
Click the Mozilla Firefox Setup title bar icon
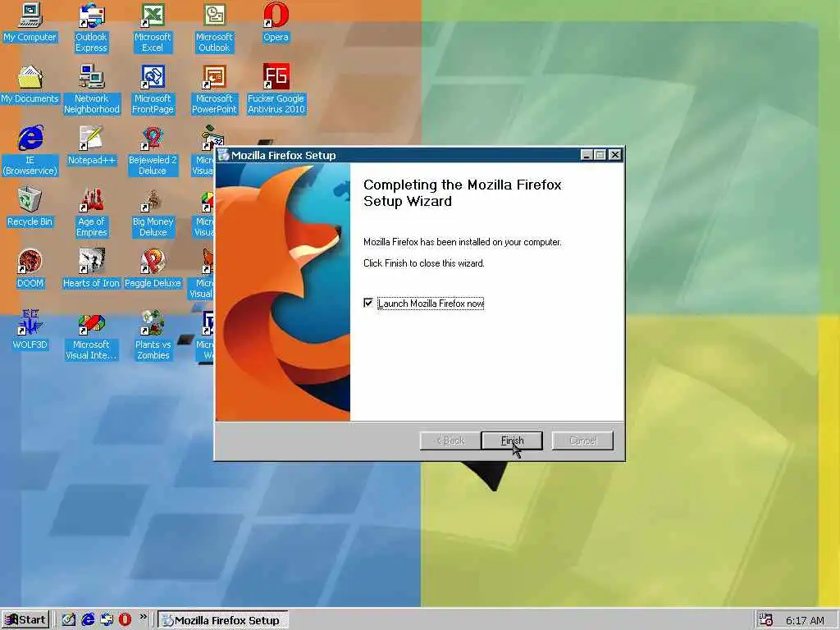[223, 155]
